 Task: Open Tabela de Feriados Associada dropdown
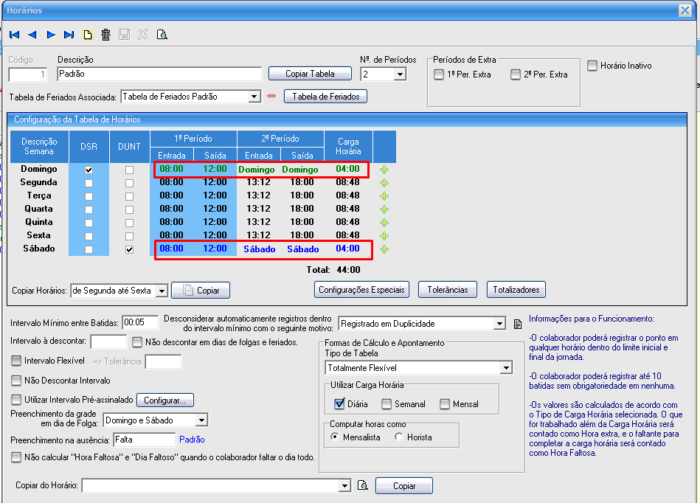pos(254,96)
